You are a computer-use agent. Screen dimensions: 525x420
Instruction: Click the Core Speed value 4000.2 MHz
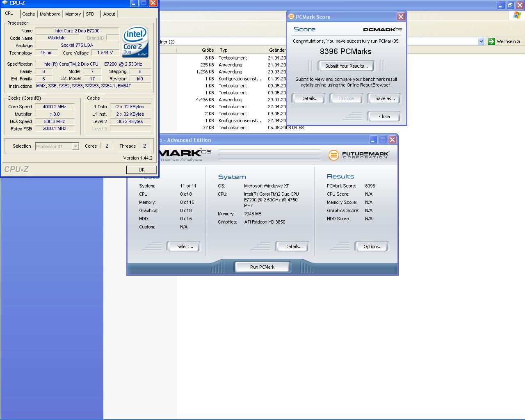55,107
